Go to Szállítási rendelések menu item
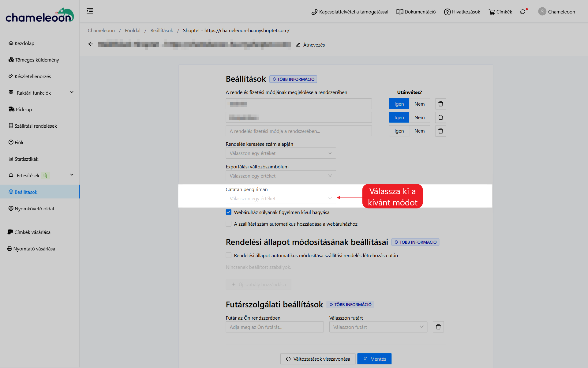Screen dimensions: 588x368 tap(36, 126)
